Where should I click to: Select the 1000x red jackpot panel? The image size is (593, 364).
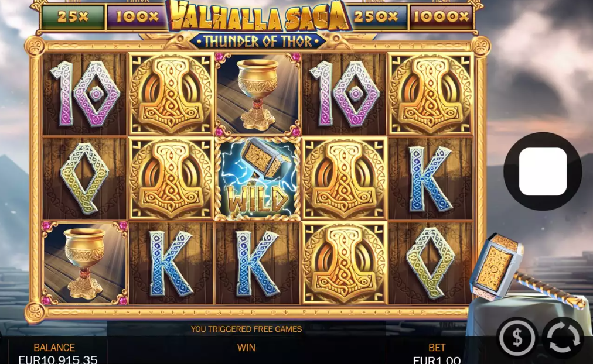click(441, 16)
